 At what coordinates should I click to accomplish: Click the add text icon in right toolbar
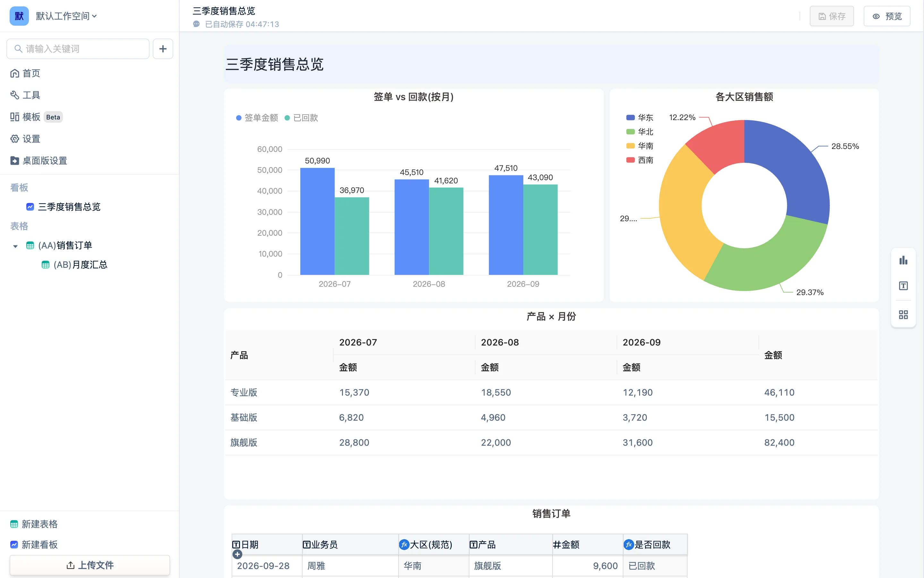tap(903, 286)
